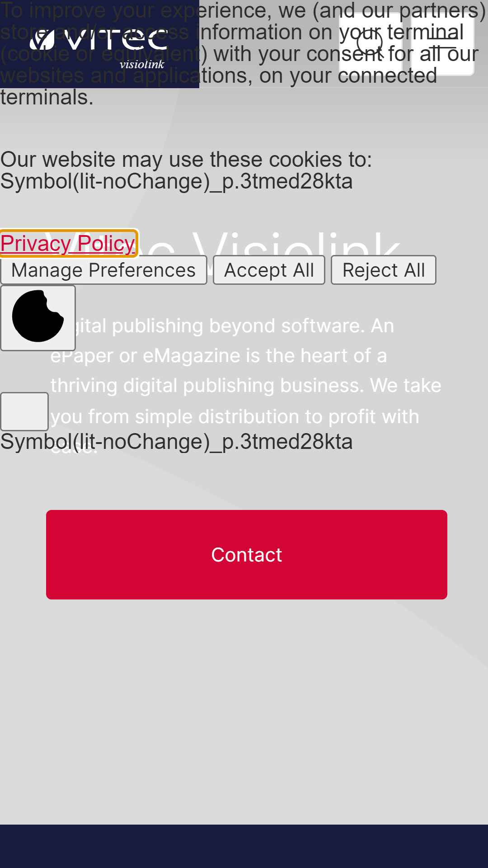Click the 'ePaper or eMagazine' text line
The height and width of the screenshot is (868, 488).
tap(219, 355)
